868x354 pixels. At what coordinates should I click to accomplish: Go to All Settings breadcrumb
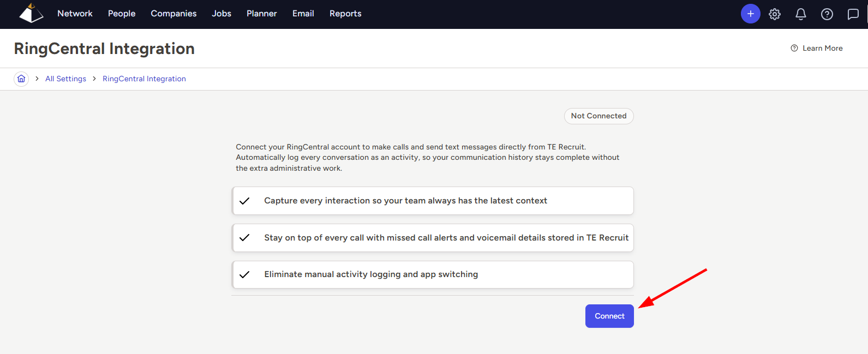65,79
